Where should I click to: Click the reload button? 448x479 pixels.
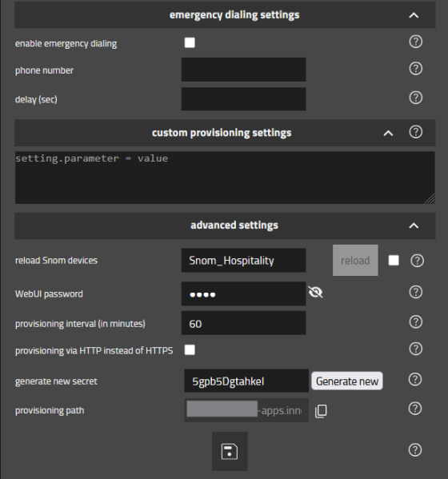[x=355, y=260]
